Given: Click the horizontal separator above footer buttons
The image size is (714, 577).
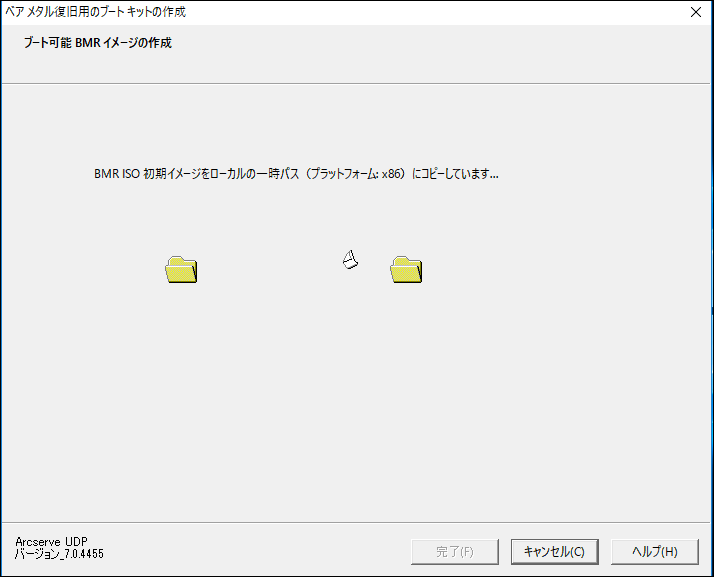Looking at the screenshot, I should coord(356,522).
